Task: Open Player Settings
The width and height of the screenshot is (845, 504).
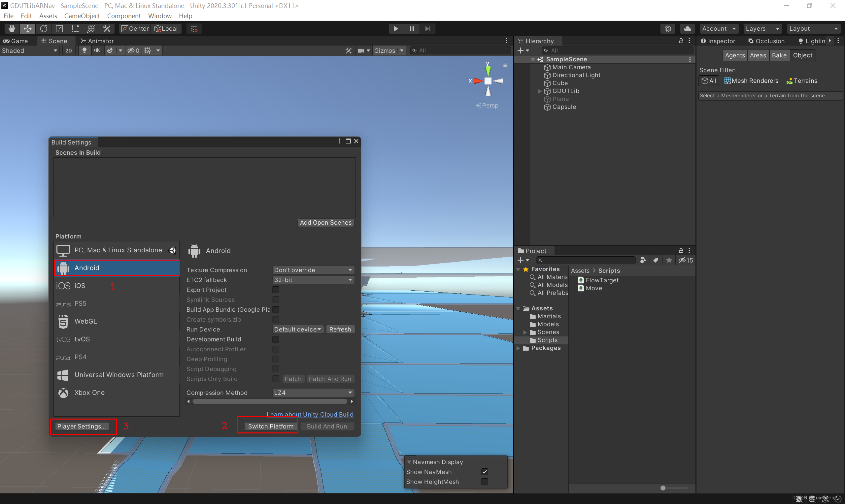Action: coord(82,426)
